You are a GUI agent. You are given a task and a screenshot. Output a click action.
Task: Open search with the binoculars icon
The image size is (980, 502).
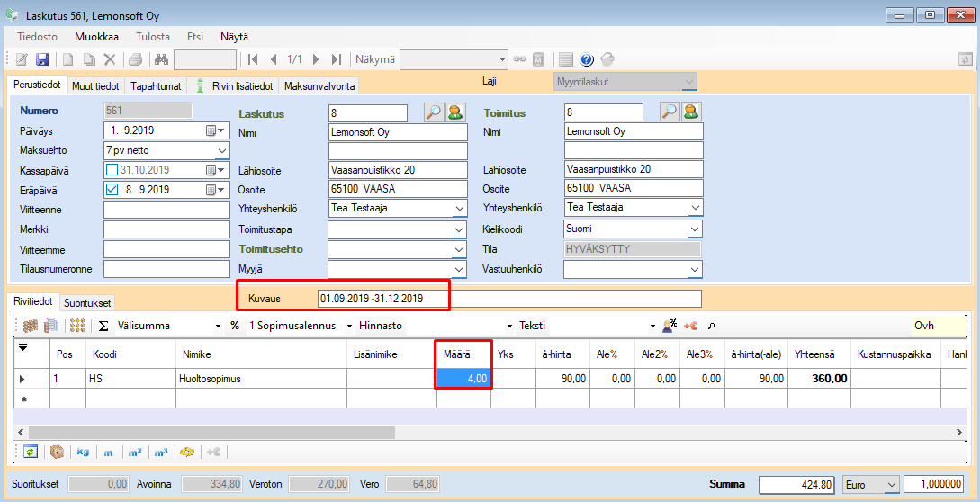[161, 59]
